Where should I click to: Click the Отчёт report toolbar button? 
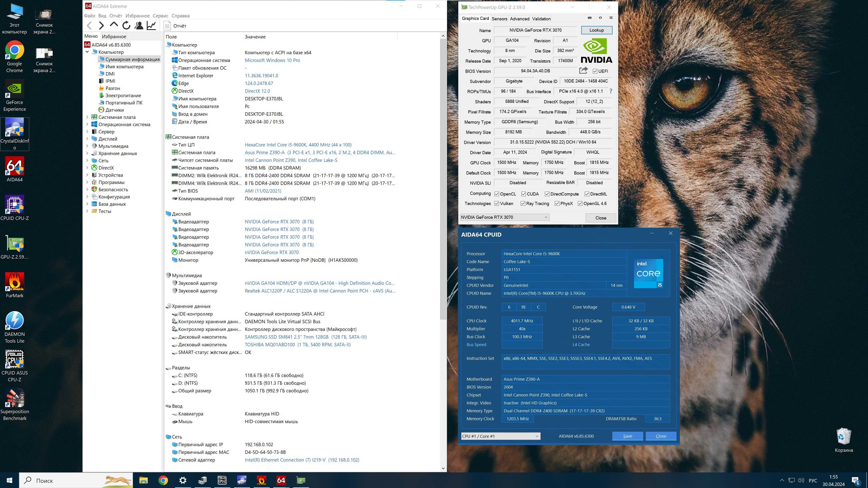pos(175,26)
